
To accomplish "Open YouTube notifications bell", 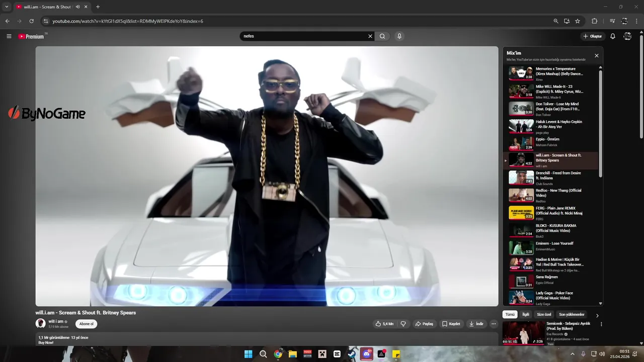I will [x=613, y=36].
